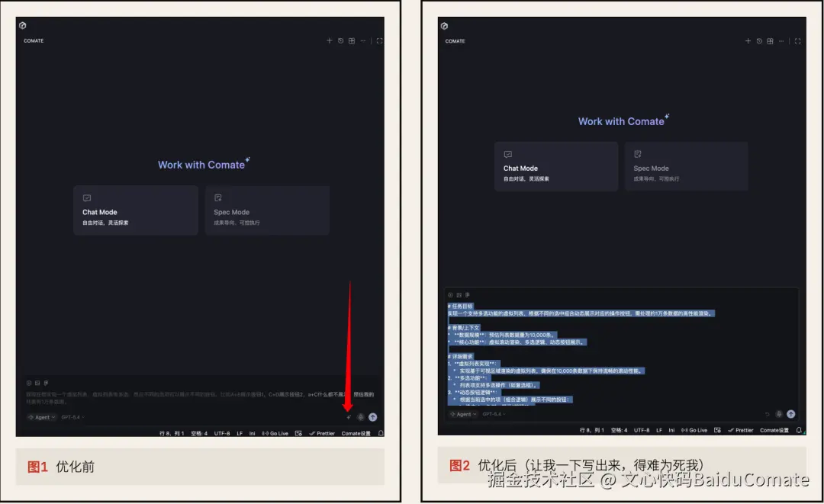824x504 pixels.
Task: Click the third rules icon above Figure 1 input
Action: (46, 383)
